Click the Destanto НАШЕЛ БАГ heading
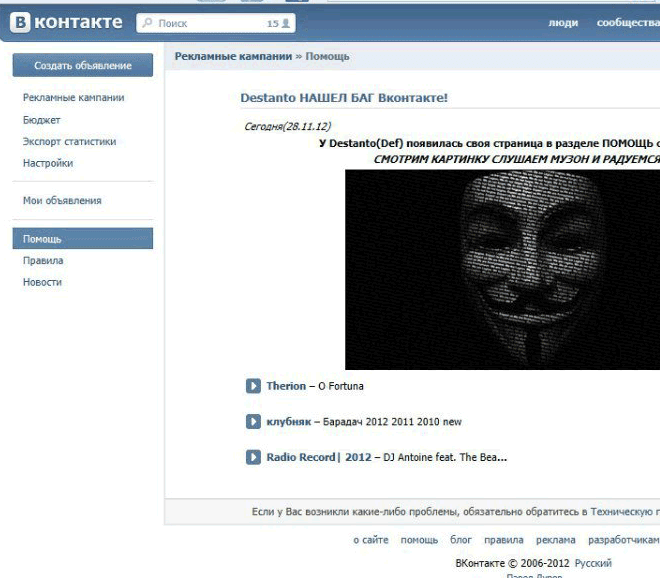 [x=344, y=98]
